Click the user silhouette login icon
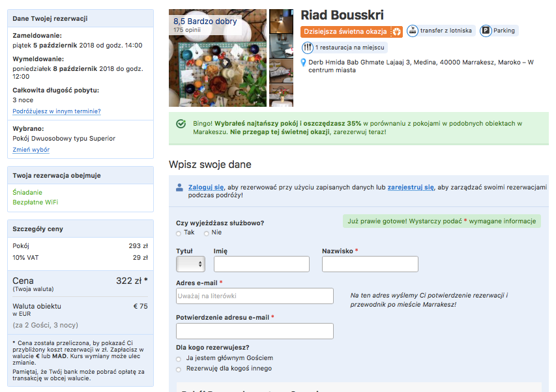 pos(179,188)
